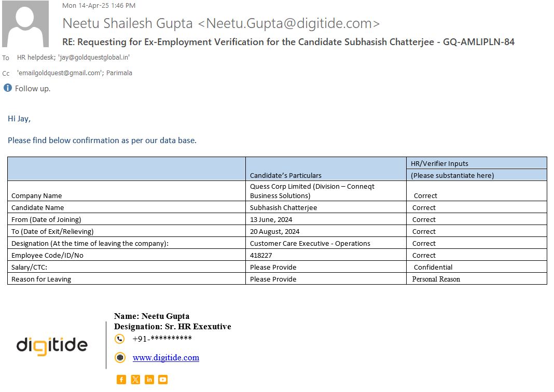The image size is (554, 392).
Task: Open the Facebook icon in the signature
Action: 121,380
